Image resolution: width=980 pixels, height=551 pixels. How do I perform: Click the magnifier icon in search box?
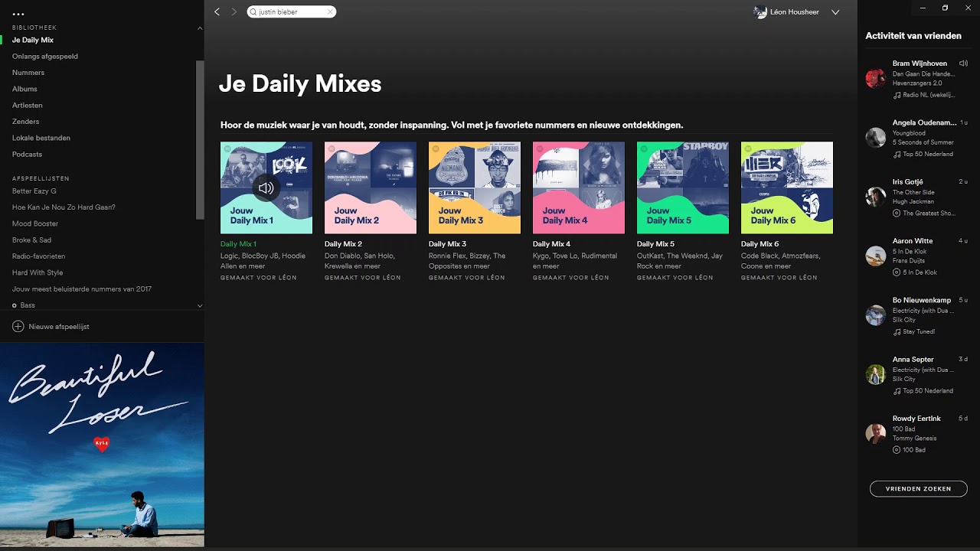[253, 12]
